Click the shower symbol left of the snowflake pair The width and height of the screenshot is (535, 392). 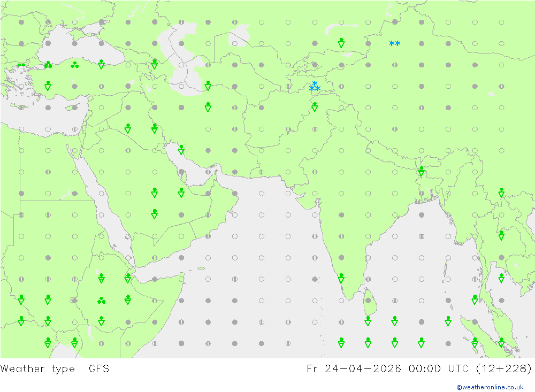(x=341, y=43)
